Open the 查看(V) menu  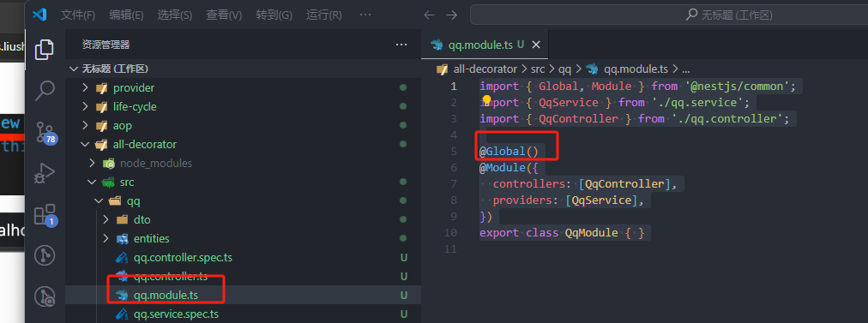(224, 15)
